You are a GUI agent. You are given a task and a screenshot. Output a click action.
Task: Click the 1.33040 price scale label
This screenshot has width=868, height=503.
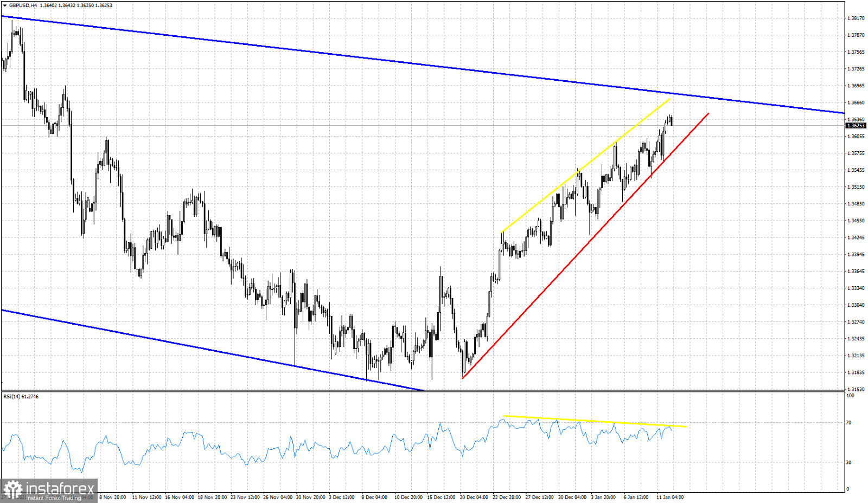[856, 305]
